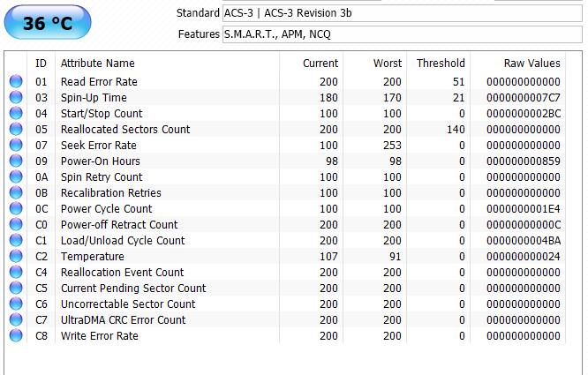
Task: Select the status icon for Temperature row
Action: click(16, 257)
